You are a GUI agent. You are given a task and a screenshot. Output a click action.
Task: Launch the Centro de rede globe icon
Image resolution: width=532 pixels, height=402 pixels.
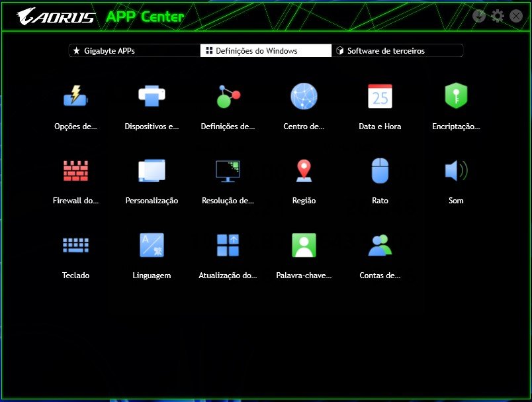pyautogui.click(x=304, y=97)
